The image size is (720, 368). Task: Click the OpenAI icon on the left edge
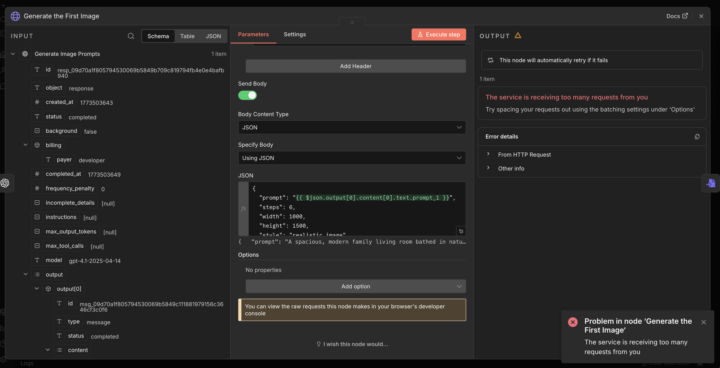pyautogui.click(x=5, y=183)
